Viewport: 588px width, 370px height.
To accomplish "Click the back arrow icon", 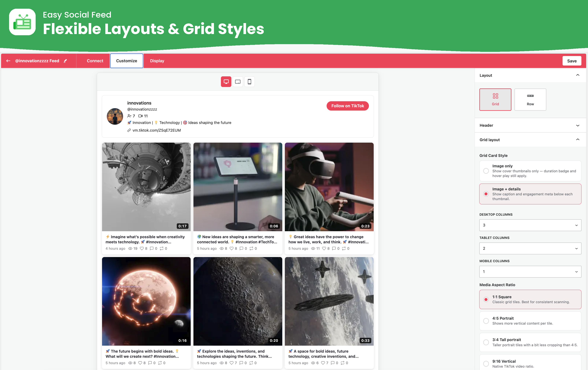I will pos(8,61).
